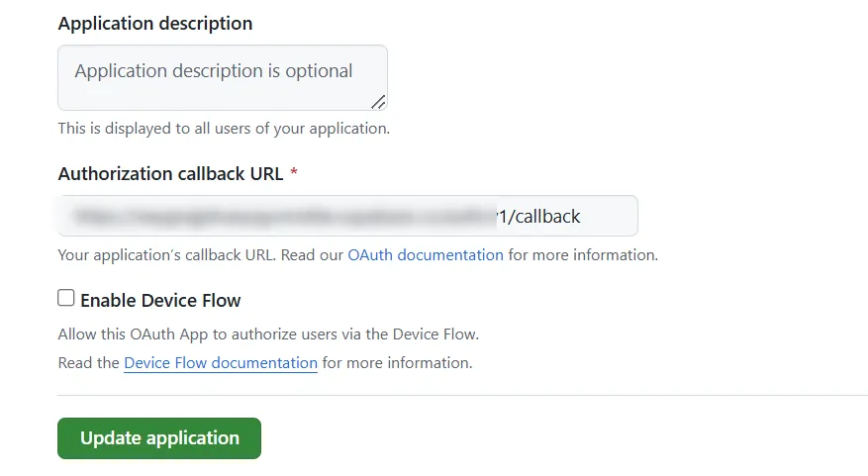Viewport: 868px width, 476px height.
Task: Click "for more information" after OAuth documentation
Action: [583, 255]
